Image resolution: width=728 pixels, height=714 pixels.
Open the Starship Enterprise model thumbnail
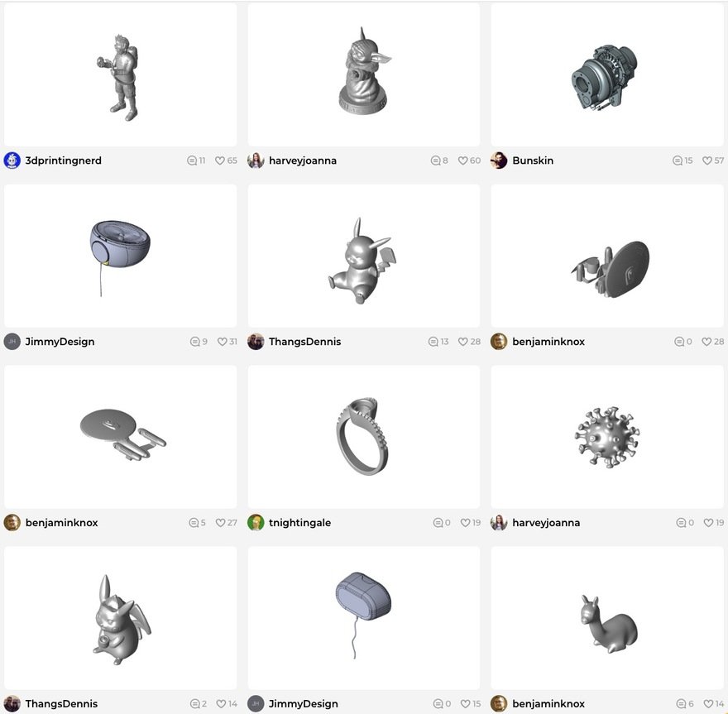[x=120, y=437]
